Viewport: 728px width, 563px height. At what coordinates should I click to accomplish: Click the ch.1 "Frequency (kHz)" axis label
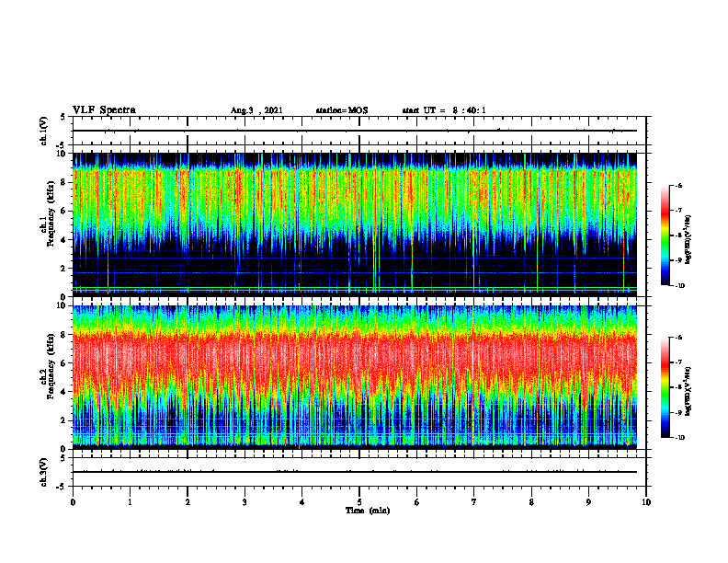tap(51, 213)
